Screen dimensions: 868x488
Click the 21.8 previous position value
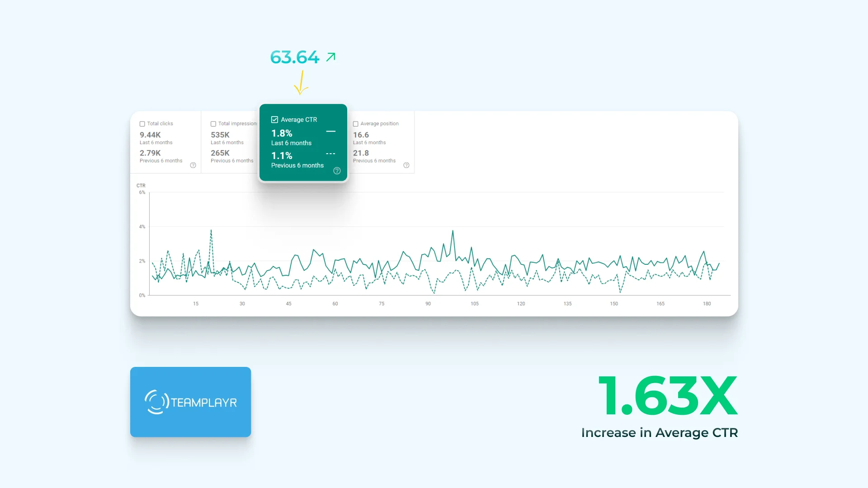point(361,153)
